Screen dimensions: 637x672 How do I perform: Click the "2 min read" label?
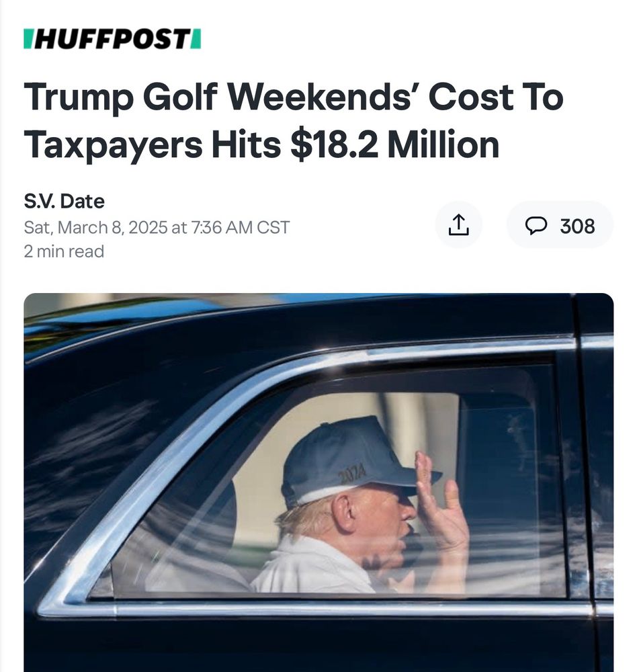click(x=64, y=251)
